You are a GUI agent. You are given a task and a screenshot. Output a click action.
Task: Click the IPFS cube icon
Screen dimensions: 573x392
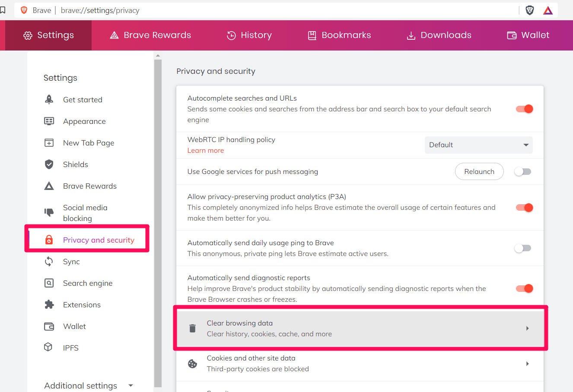pyautogui.click(x=48, y=347)
